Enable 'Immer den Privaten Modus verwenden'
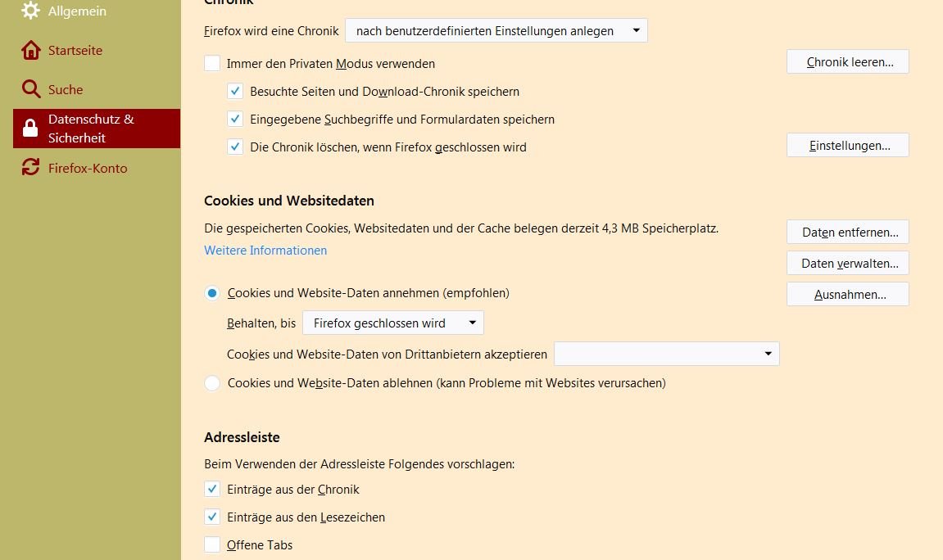 pos(212,63)
